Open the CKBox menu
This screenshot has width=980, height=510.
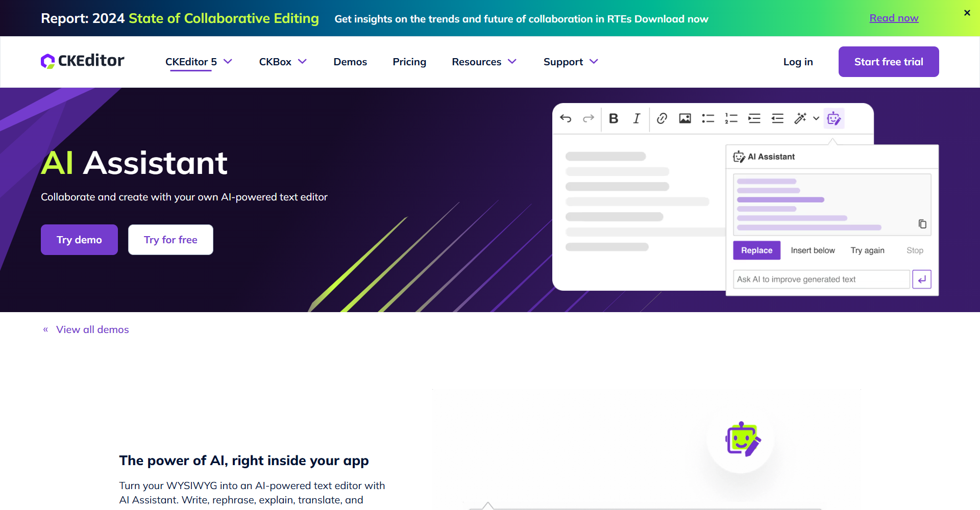tap(275, 62)
